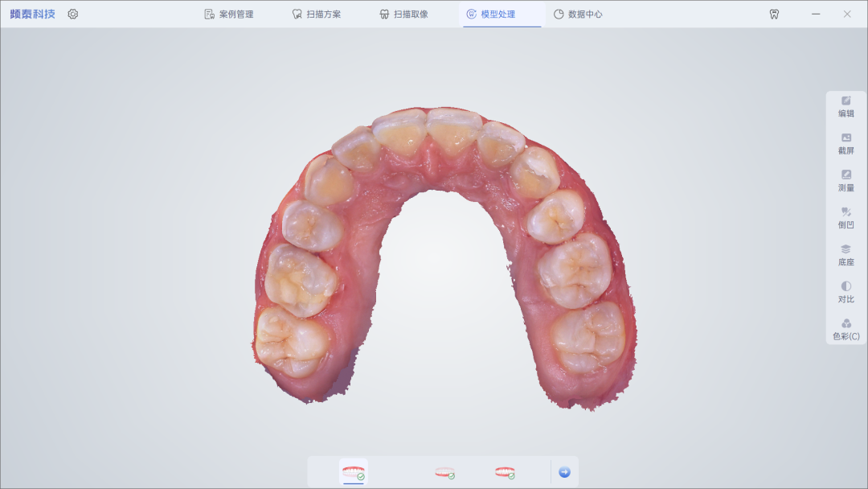Open the 扫描取像 tab
868x489 pixels.
[x=403, y=14]
